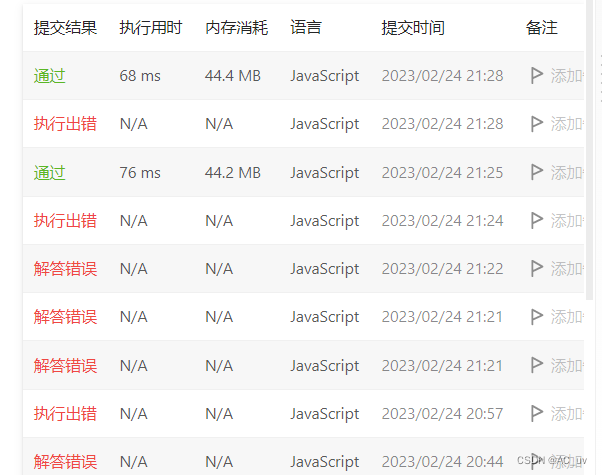Click JavaScript in the 20:44 row
602x475 pixels.
click(325, 462)
